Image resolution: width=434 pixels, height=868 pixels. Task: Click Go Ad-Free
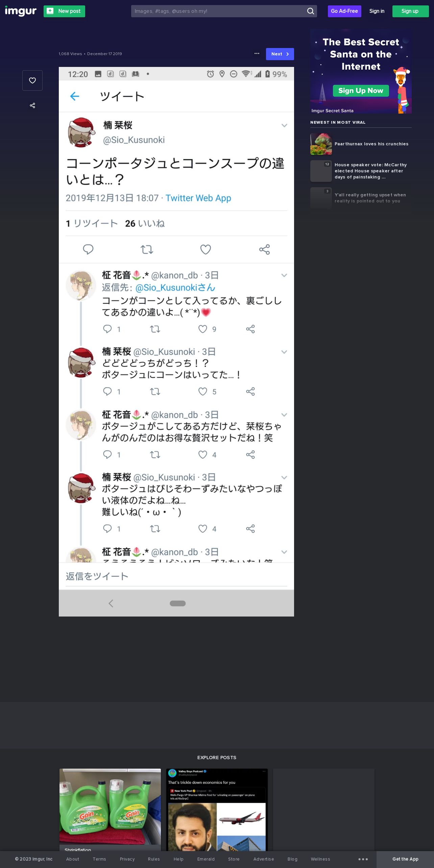coord(344,11)
